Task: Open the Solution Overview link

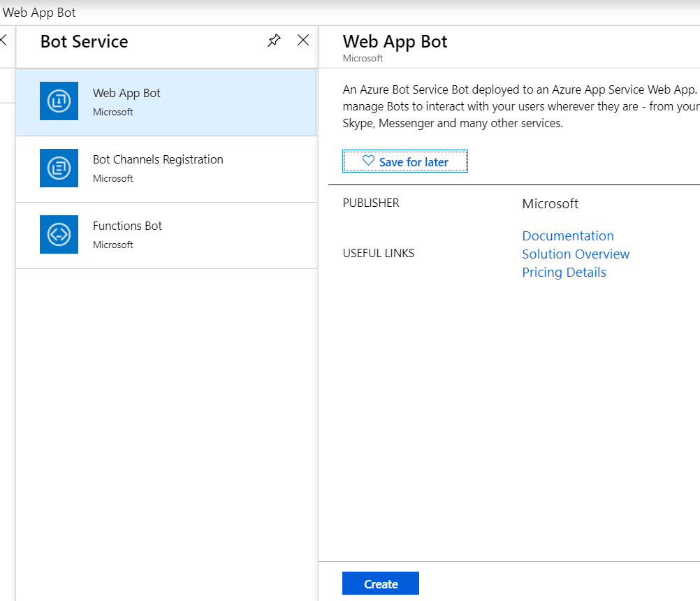Action: [576, 254]
